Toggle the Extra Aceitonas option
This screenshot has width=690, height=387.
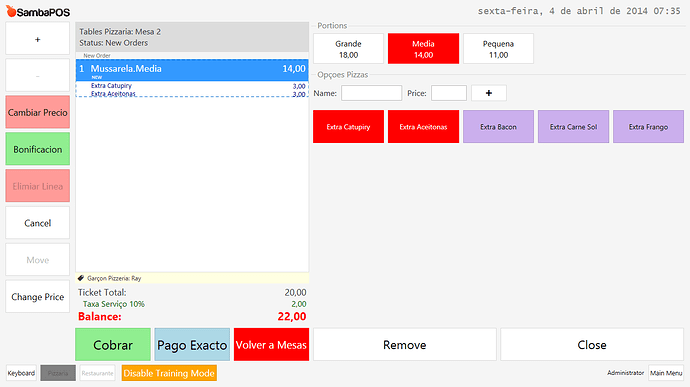pos(423,127)
